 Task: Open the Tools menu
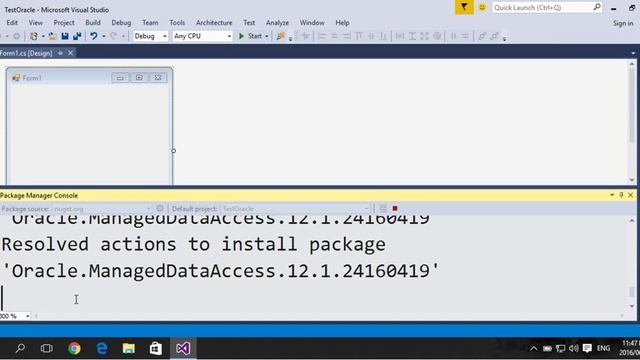(177, 22)
